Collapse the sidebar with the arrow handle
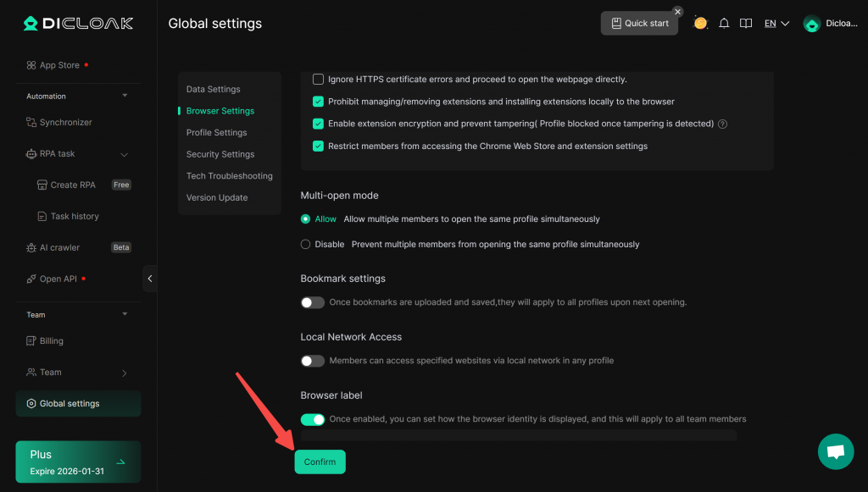 150,279
